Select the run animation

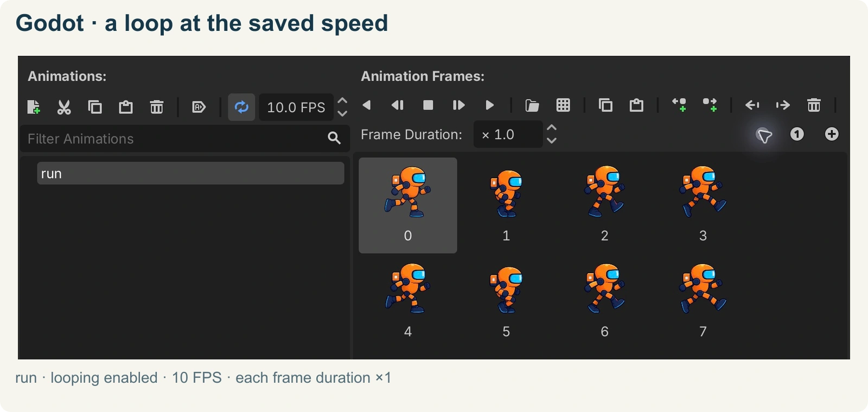[x=190, y=173]
